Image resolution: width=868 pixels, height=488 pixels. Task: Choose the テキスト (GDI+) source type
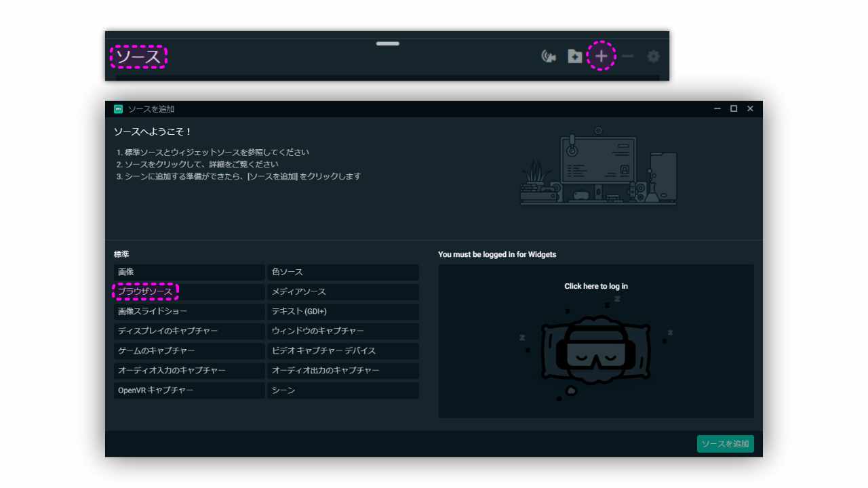click(x=342, y=311)
